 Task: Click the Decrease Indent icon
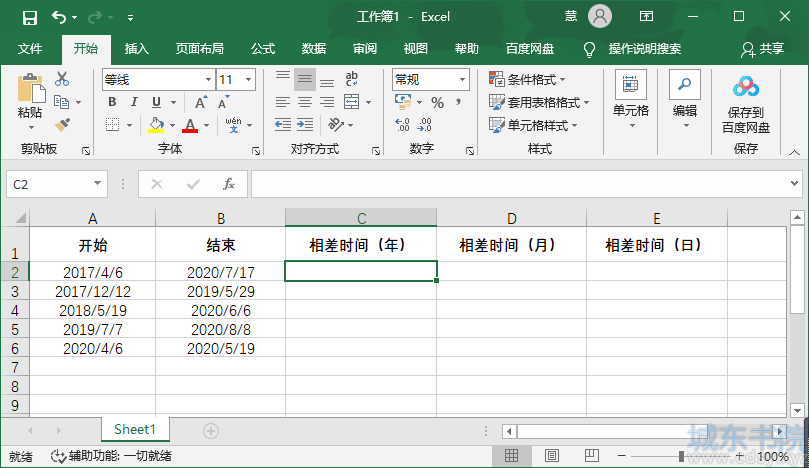(283, 124)
